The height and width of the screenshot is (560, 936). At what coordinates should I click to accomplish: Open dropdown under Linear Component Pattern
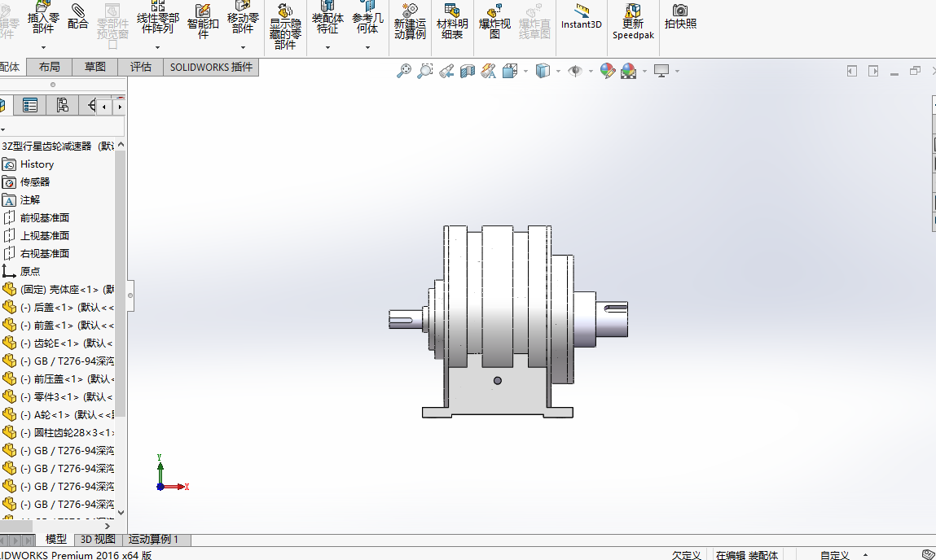click(157, 47)
